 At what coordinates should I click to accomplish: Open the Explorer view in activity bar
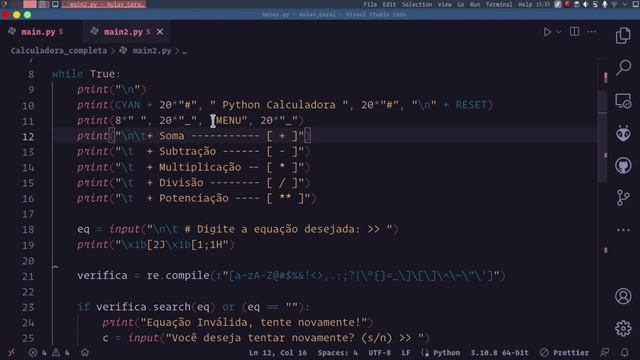[623, 36]
